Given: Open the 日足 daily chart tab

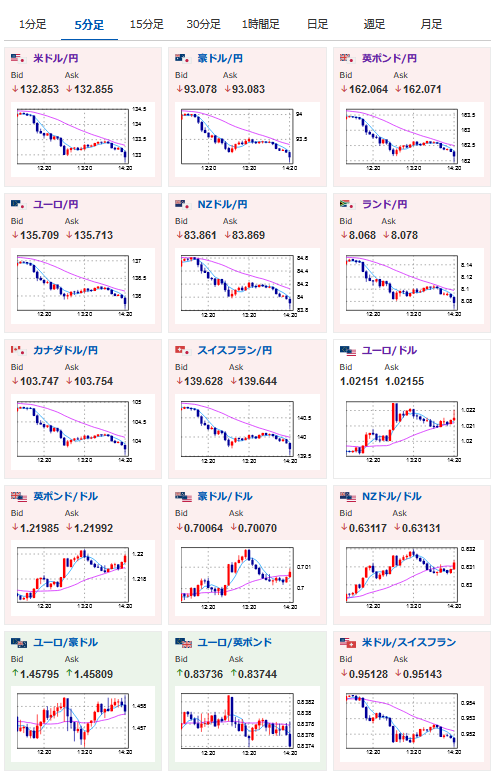Looking at the screenshot, I should [x=317, y=24].
